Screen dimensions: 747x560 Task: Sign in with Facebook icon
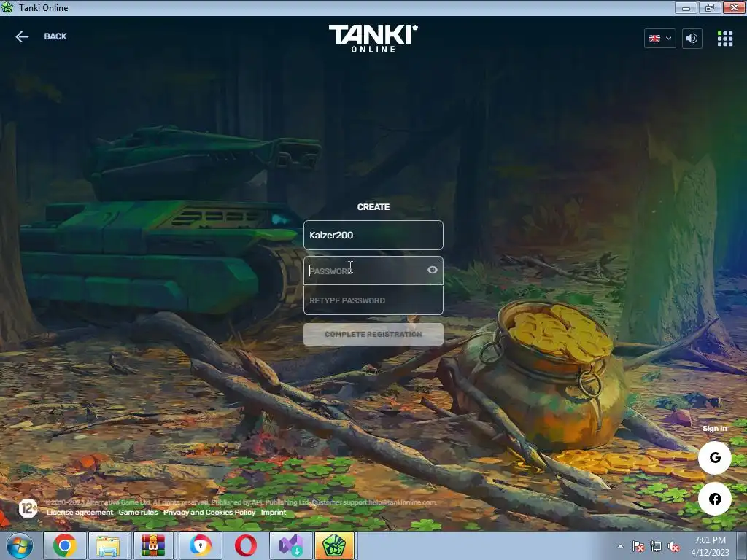pyautogui.click(x=715, y=499)
